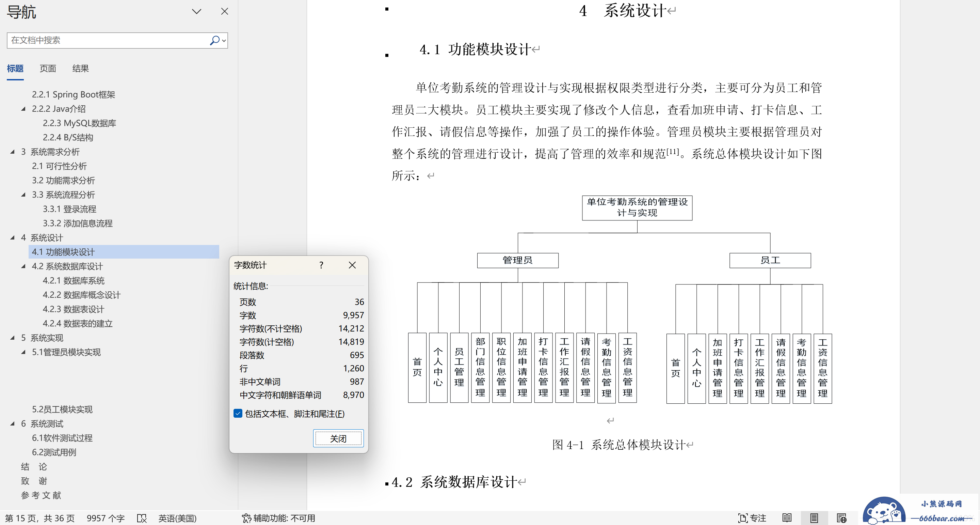Click the 关闭 button
Image resolution: width=980 pixels, height=525 pixels.
[338, 438]
